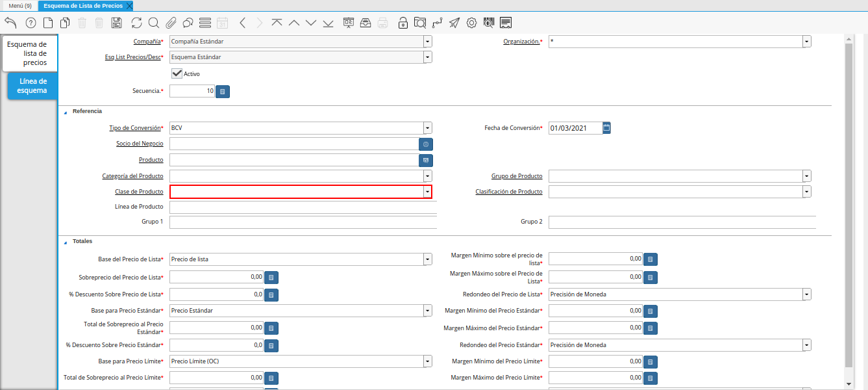The width and height of the screenshot is (868, 390).
Task: Click the undo back arrow icon
Action: (x=10, y=23)
